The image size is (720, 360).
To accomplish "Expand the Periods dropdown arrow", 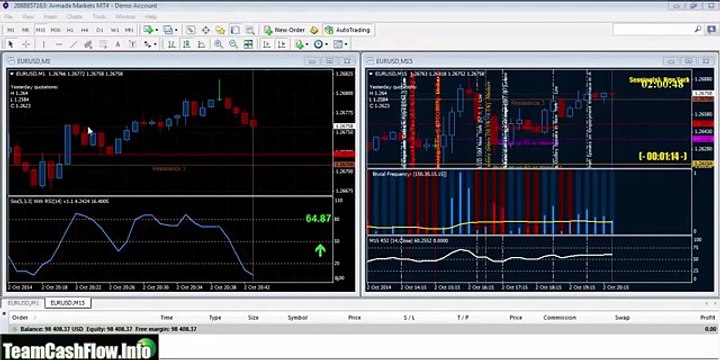I will (x=326, y=45).
